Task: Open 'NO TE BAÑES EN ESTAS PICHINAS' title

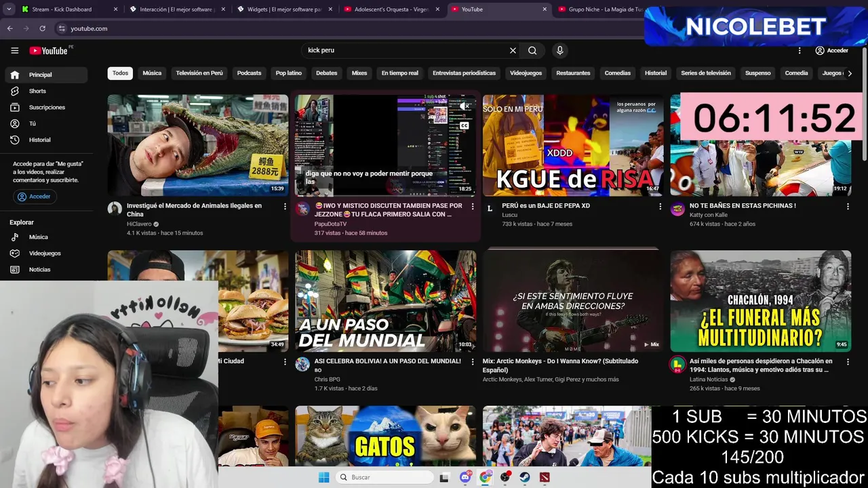Action: [x=743, y=206]
